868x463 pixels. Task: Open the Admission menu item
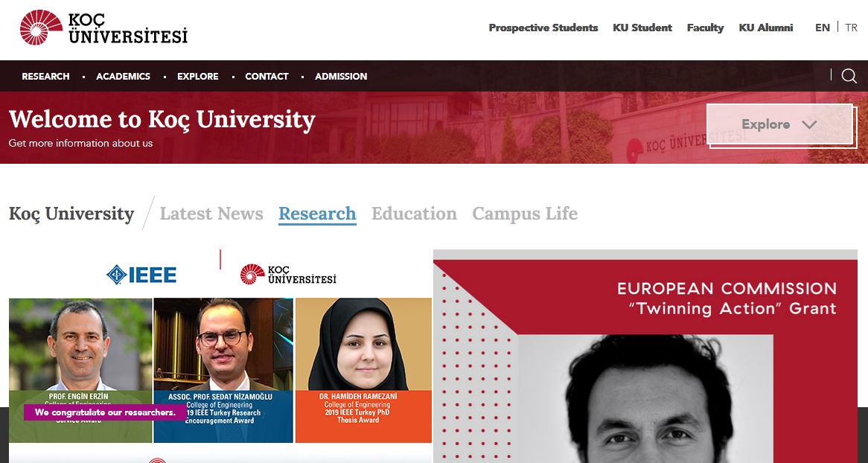coord(341,77)
